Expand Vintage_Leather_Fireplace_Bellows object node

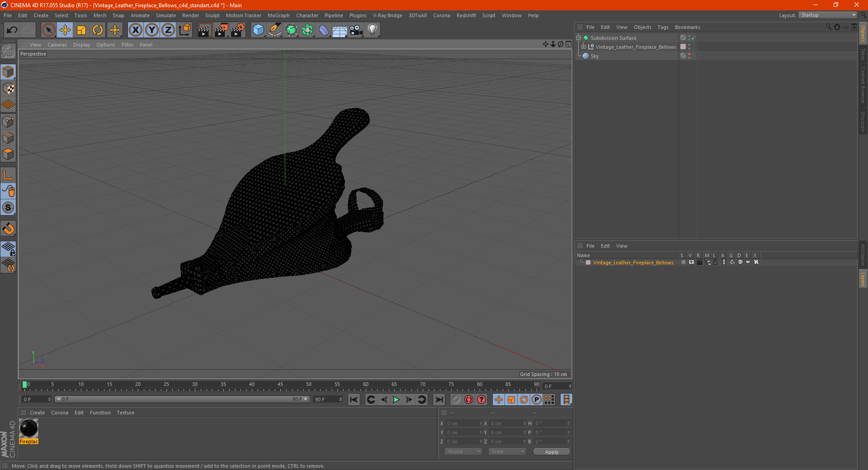tap(584, 47)
